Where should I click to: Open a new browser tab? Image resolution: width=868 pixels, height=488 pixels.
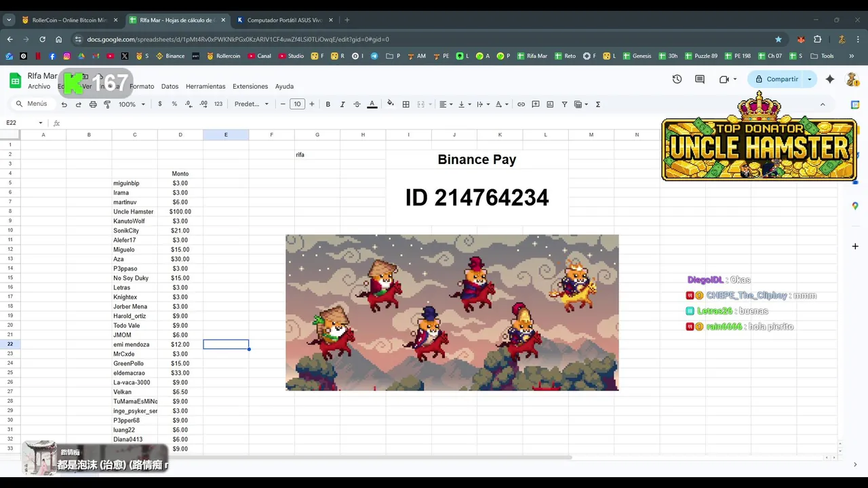click(347, 20)
